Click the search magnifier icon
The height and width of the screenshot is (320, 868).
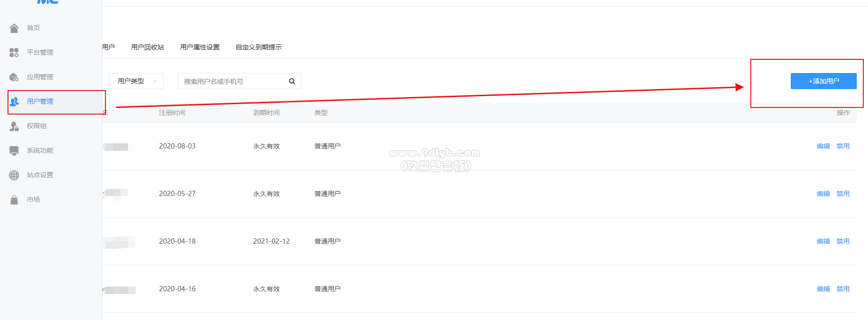point(292,81)
